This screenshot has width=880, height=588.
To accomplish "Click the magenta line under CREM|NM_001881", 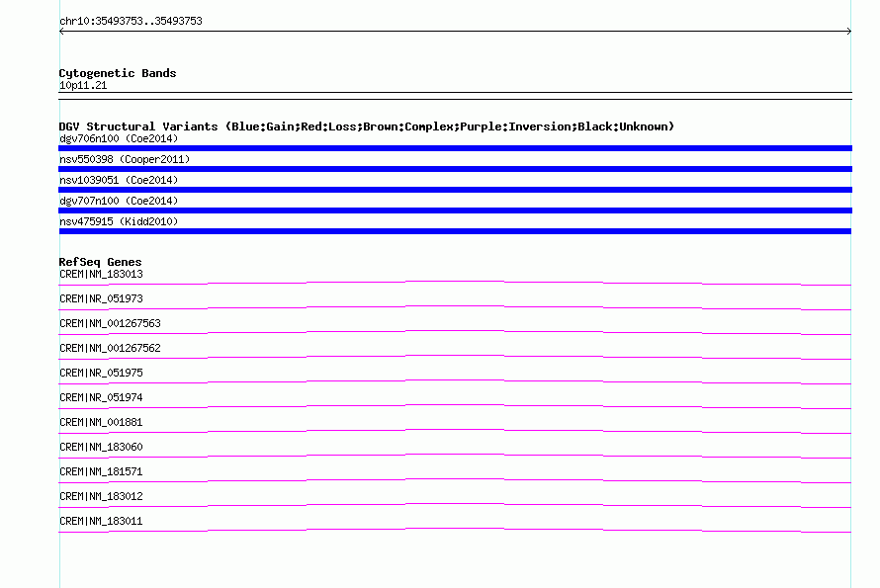I will (455, 432).
